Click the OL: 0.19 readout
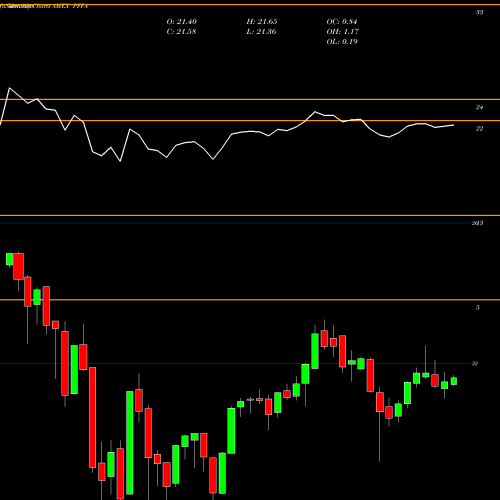The height and width of the screenshot is (500, 500). pos(342,42)
